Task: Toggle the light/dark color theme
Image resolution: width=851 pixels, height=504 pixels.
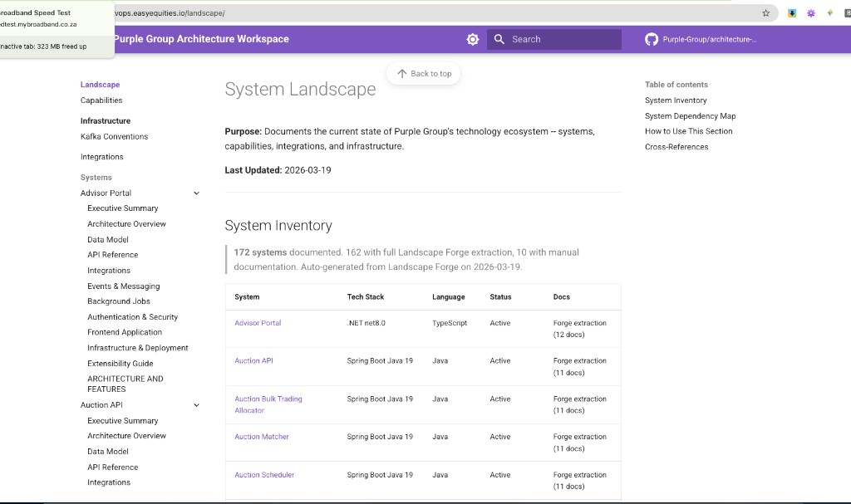Action: click(x=473, y=39)
